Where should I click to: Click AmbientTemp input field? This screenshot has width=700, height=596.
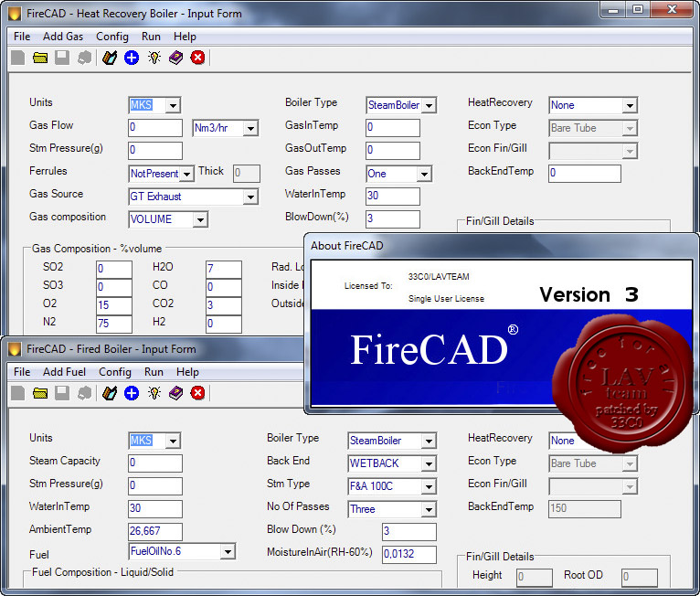point(155,531)
